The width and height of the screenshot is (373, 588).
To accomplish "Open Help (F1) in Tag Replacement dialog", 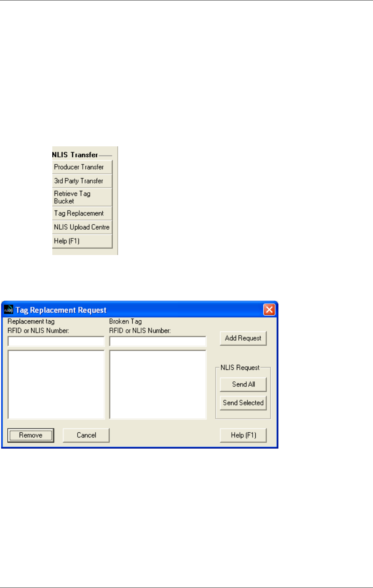I will 243,435.
